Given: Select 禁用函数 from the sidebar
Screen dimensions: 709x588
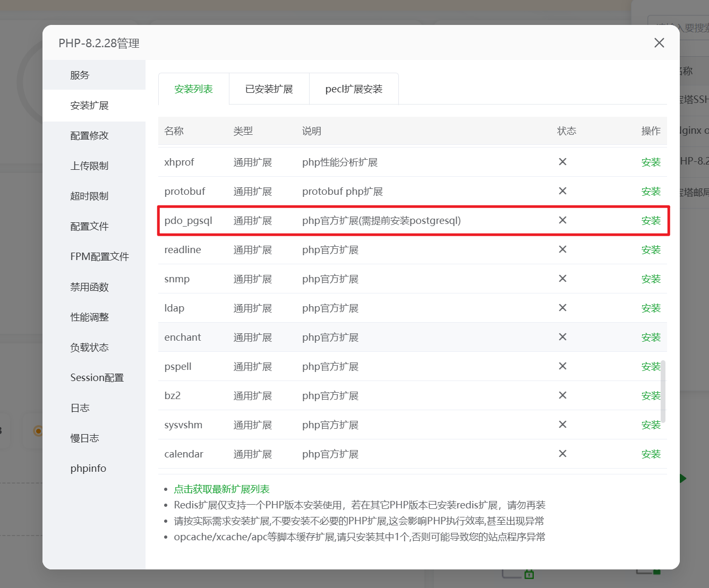Looking at the screenshot, I should pyautogui.click(x=89, y=287).
